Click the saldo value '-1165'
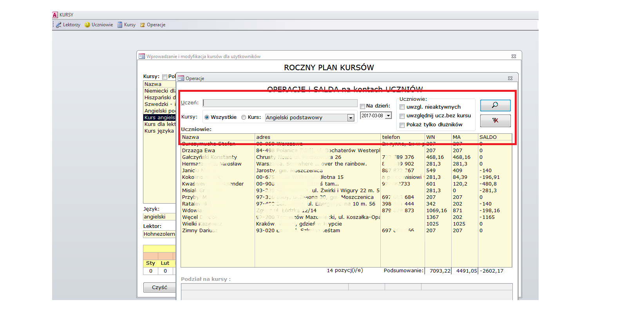This screenshot has height=324, width=644. pyautogui.click(x=487, y=217)
